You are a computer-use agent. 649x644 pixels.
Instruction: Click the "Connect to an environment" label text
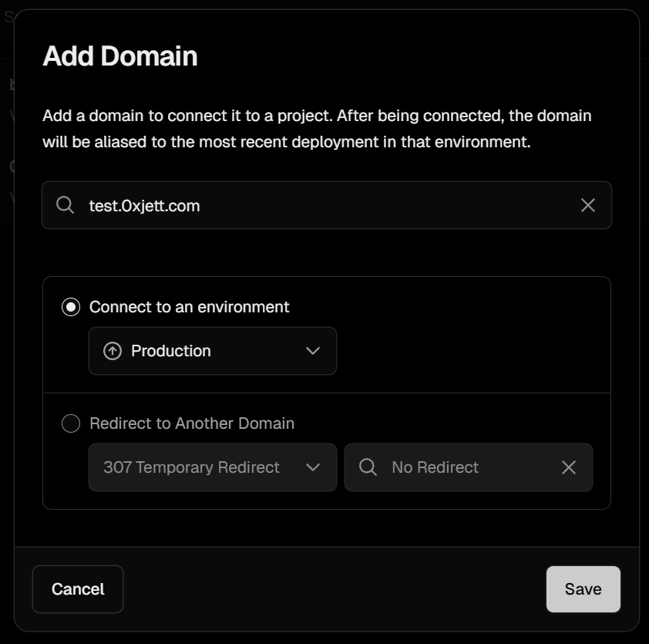tap(189, 307)
